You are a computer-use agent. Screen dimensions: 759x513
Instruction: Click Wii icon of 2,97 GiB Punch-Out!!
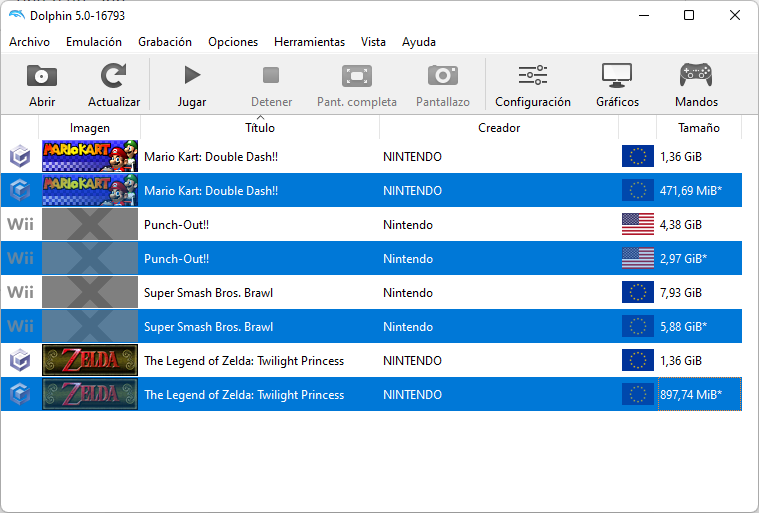pos(20,258)
